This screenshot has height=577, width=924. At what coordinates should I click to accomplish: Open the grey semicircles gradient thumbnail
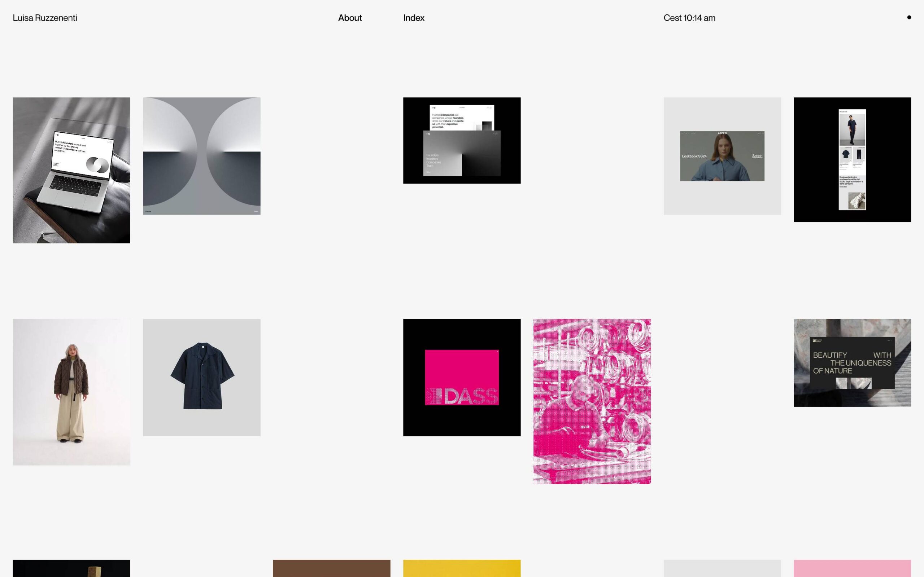pyautogui.click(x=202, y=156)
